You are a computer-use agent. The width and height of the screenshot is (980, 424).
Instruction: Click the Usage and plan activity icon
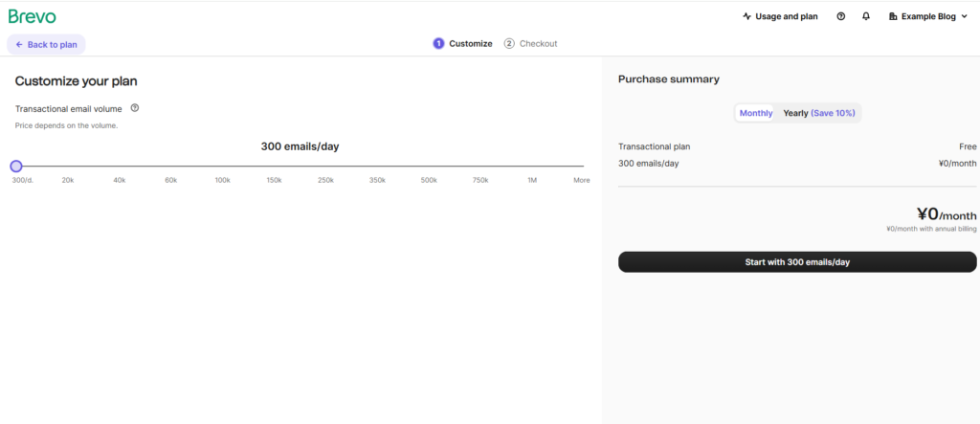coord(746,16)
